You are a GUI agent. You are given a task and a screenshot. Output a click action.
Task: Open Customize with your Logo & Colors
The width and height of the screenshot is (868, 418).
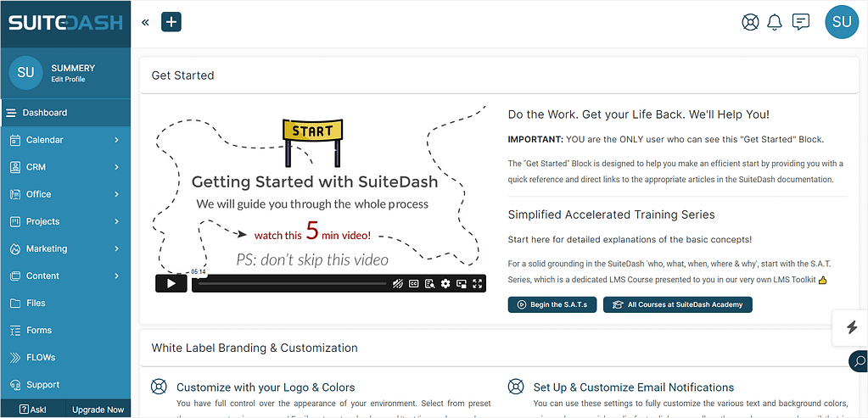coord(266,387)
